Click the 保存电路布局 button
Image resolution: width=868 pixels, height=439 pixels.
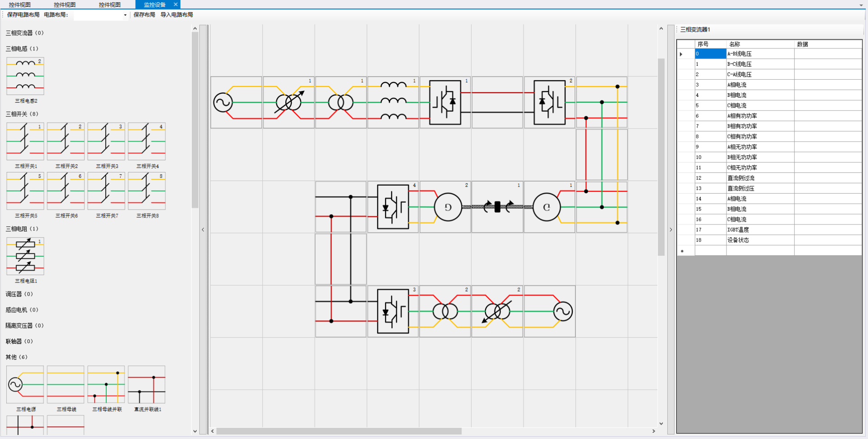pos(23,15)
